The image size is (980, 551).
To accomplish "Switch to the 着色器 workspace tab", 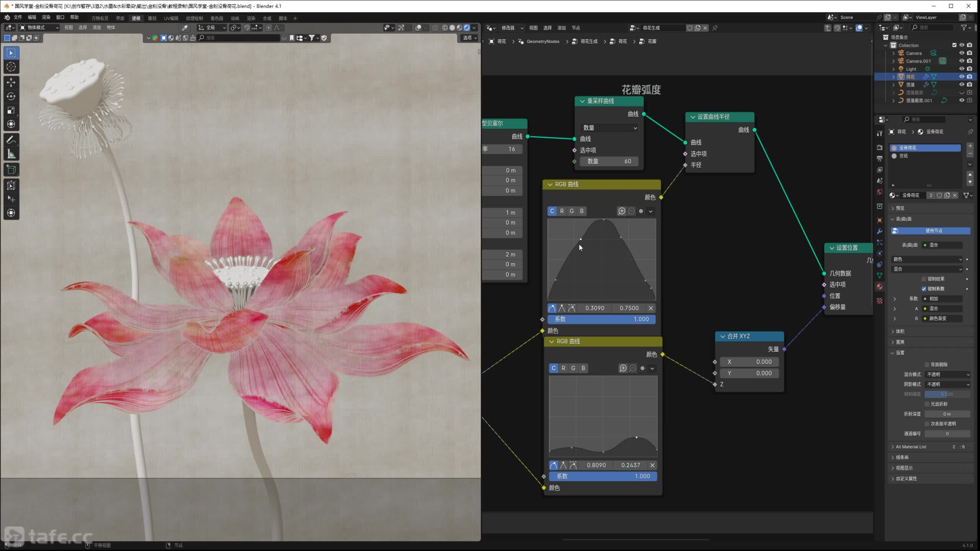I will pyautogui.click(x=217, y=18).
